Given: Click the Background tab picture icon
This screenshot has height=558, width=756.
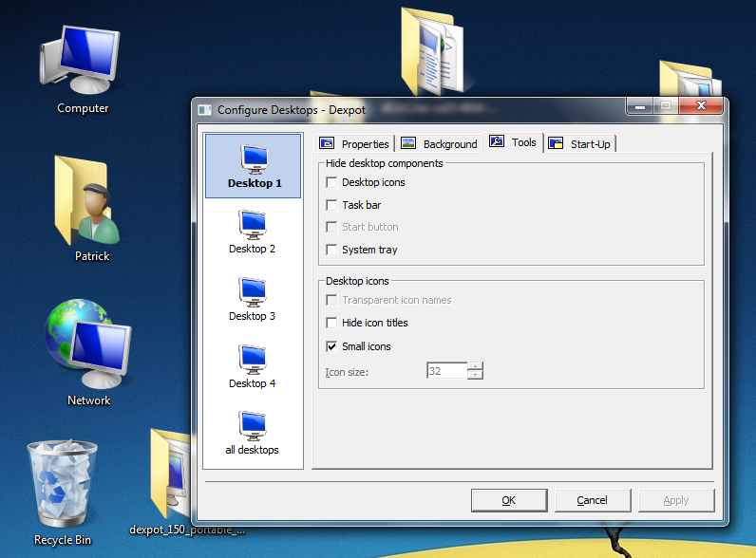Looking at the screenshot, I should [408, 143].
